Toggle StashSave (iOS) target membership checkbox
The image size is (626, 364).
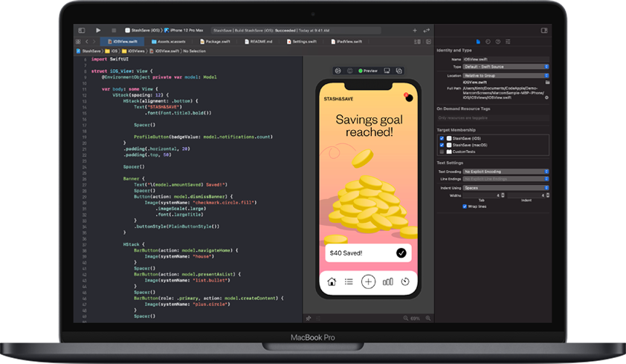point(442,138)
